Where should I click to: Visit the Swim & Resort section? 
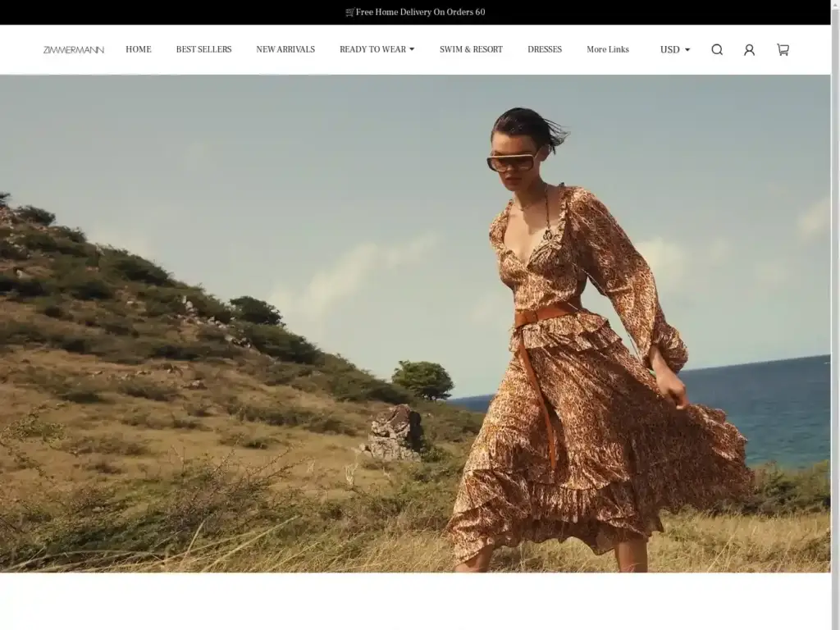[x=471, y=50]
